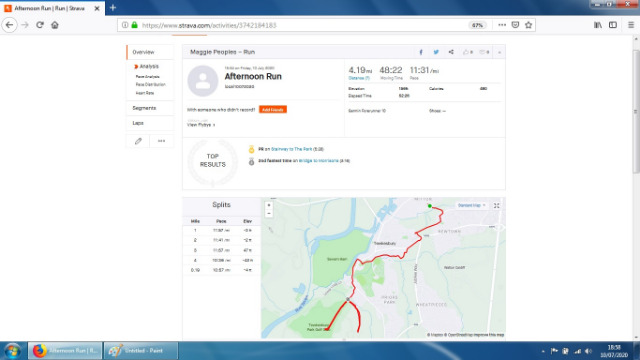This screenshot has width=640, height=360.
Task: Open Bridge to Morrisons segment link
Action: pyautogui.click(x=318, y=161)
